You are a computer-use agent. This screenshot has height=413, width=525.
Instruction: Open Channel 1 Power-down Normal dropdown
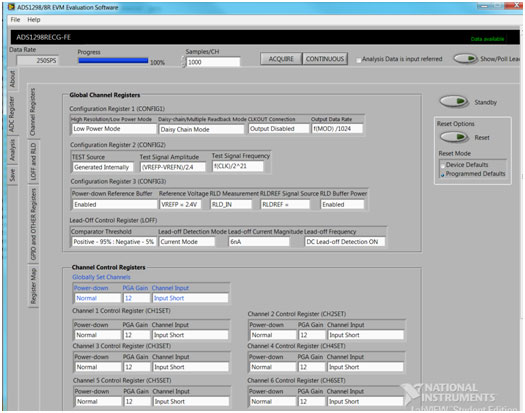97,335
